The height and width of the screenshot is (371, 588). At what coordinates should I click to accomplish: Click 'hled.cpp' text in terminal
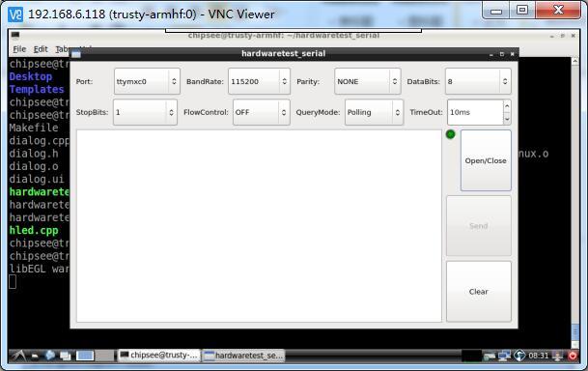point(34,230)
